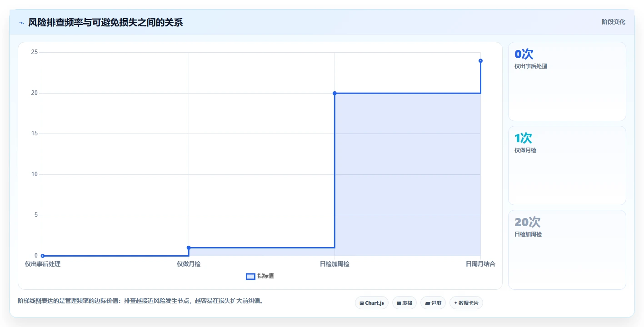Viewport: 644px width, 327px height.
Task: Select the 1次 仅做月检 card
Action: click(567, 166)
